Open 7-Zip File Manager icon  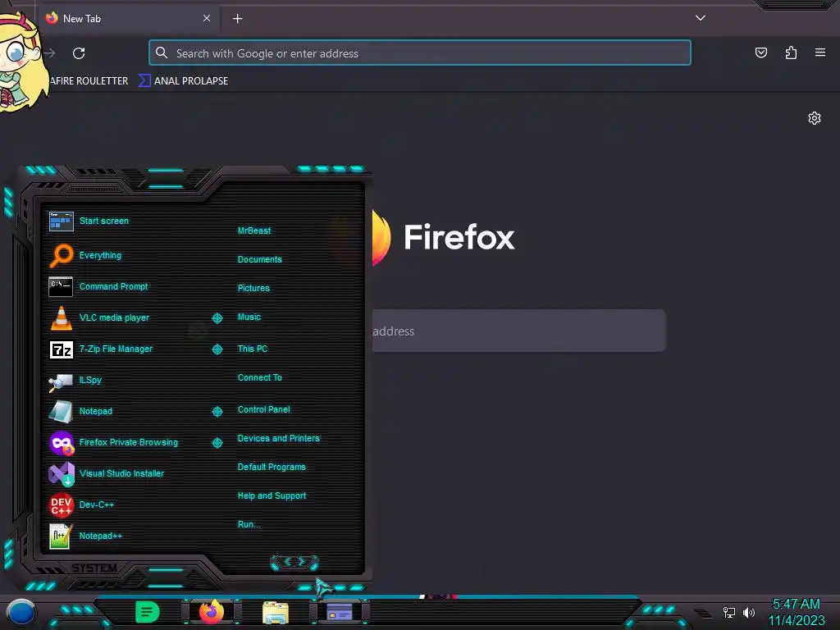click(x=61, y=349)
